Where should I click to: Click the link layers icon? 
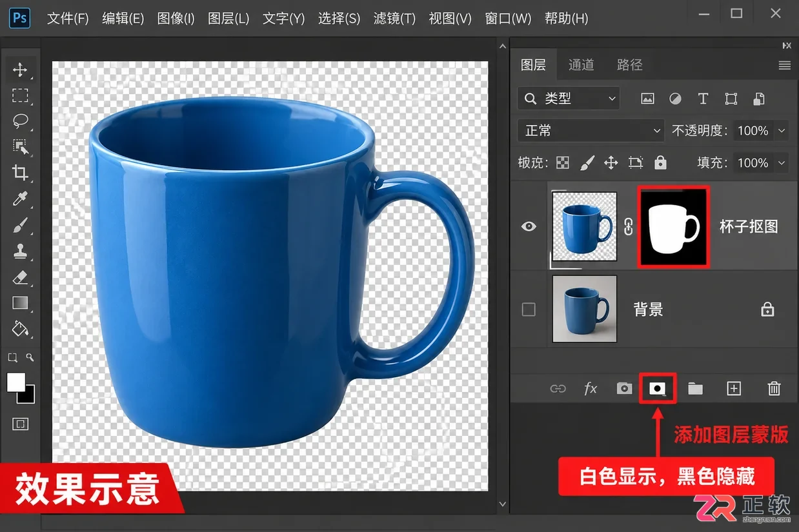[558, 388]
